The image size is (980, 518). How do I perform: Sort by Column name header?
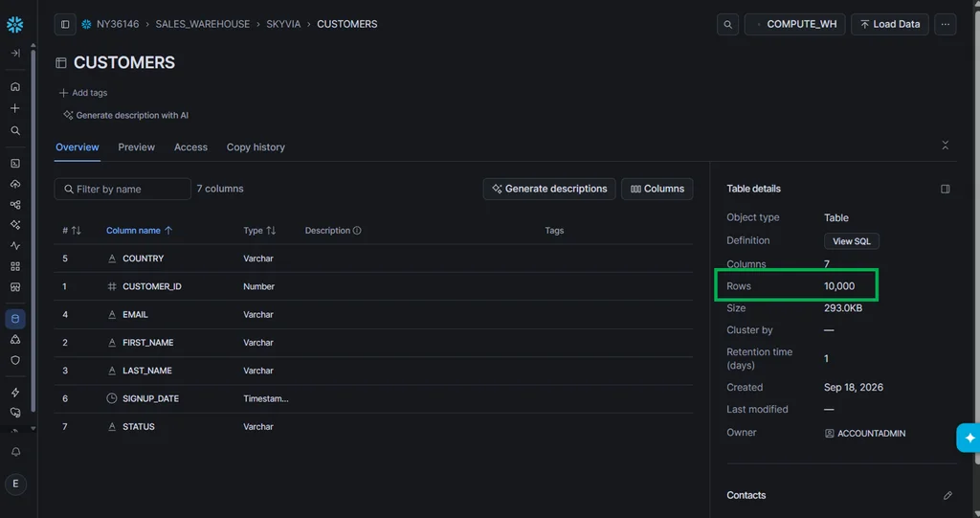(139, 230)
